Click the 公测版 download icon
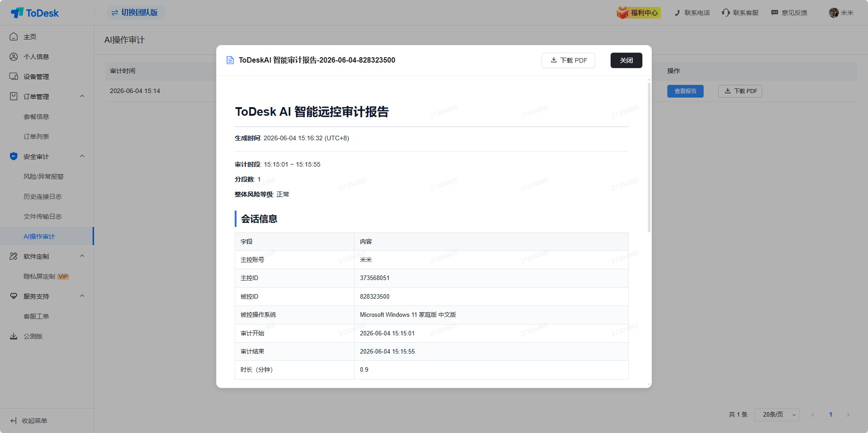This screenshot has width=868, height=433. [x=14, y=336]
